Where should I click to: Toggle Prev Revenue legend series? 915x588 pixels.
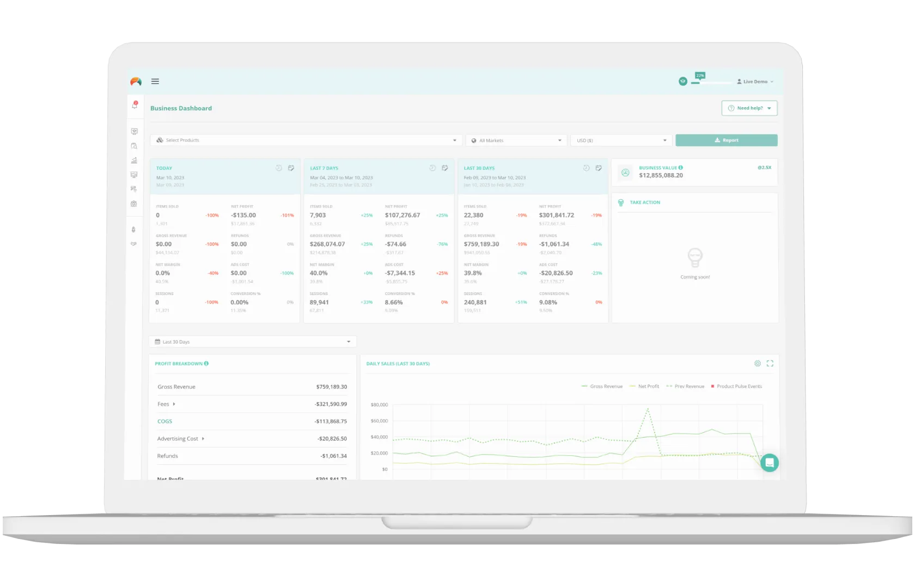pyautogui.click(x=685, y=387)
